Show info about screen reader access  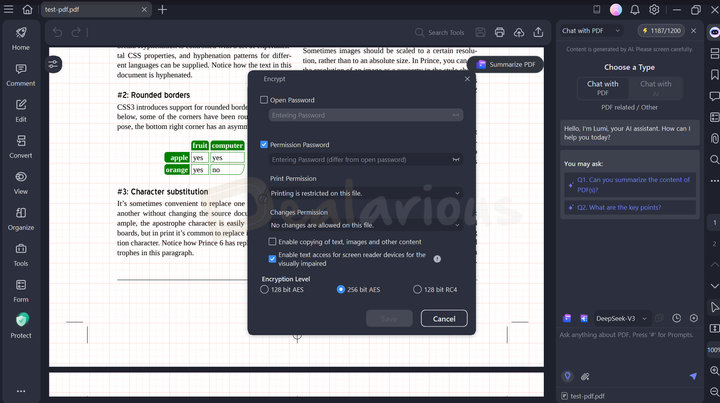(x=437, y=259)
